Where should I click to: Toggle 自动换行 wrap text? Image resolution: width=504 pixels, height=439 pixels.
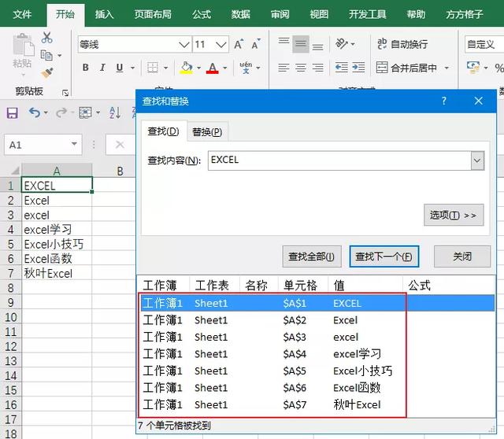click(402, 44)
